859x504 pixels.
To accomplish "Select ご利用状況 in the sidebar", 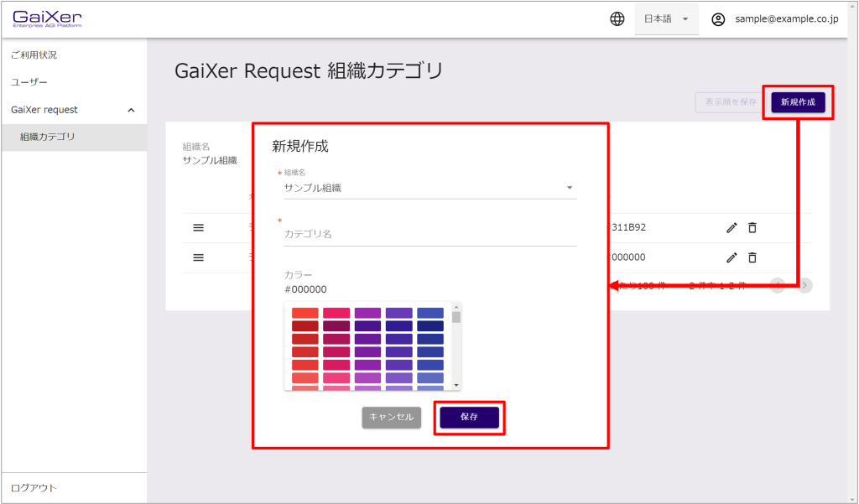I will [x=34, y=55].
